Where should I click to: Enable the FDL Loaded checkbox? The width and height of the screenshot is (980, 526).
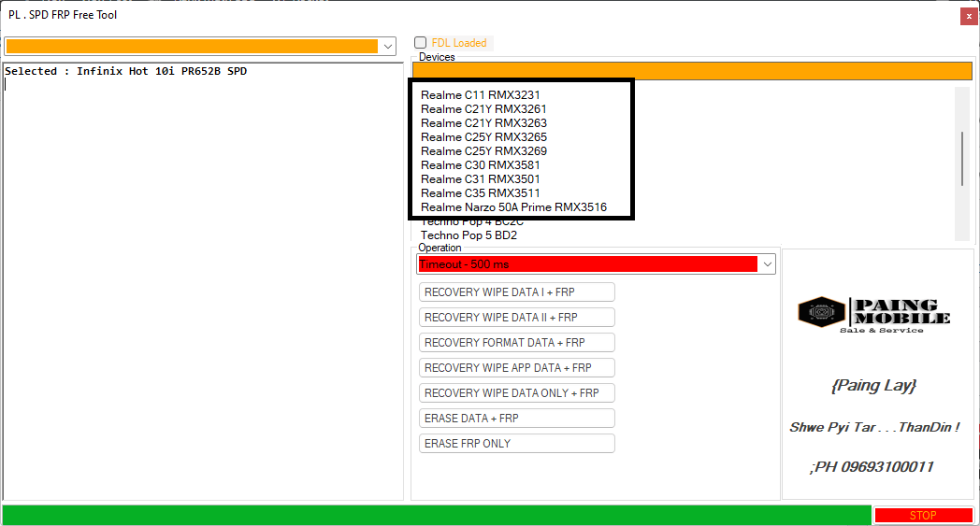pos(420,42)
